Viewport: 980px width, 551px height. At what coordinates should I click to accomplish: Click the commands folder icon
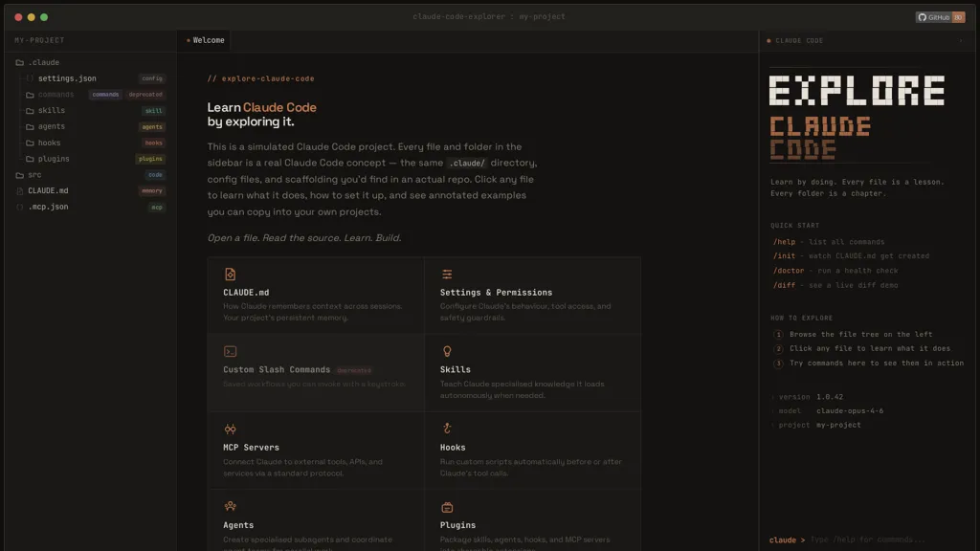[x=30, y=95]
